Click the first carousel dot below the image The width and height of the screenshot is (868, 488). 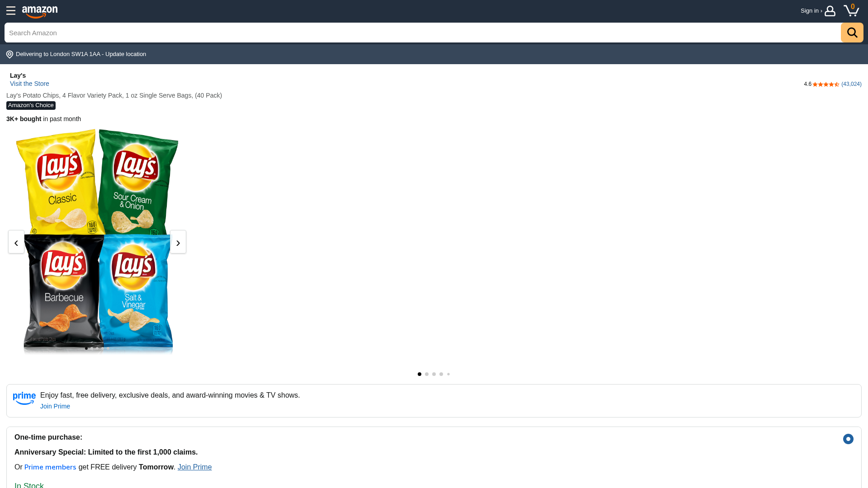click(420, 374)
